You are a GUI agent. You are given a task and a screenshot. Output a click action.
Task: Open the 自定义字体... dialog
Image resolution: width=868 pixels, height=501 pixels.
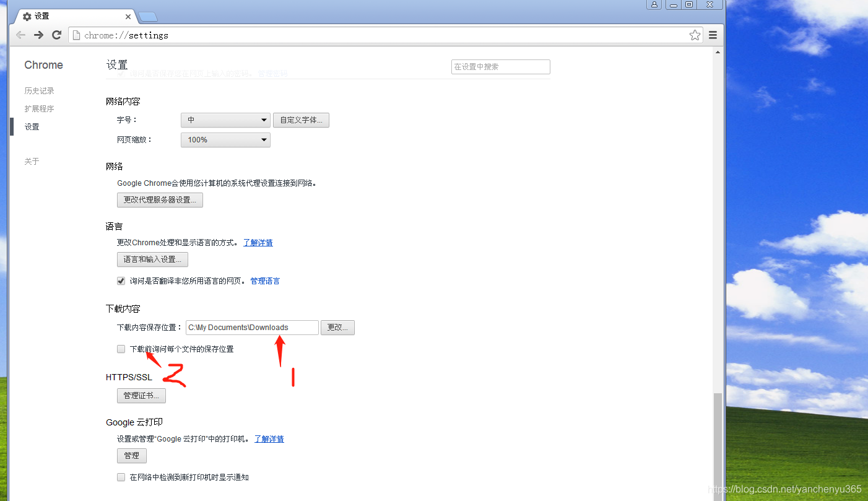point(301,120)
